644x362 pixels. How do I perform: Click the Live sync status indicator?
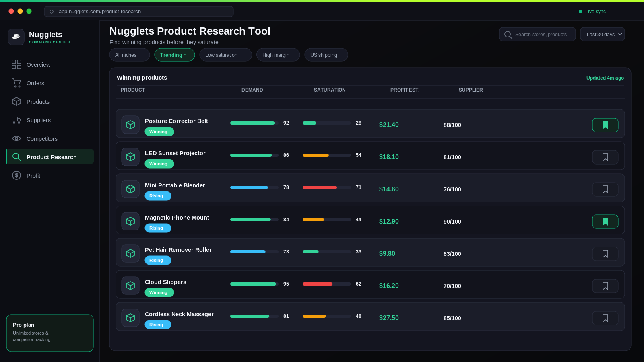(592, 12)
